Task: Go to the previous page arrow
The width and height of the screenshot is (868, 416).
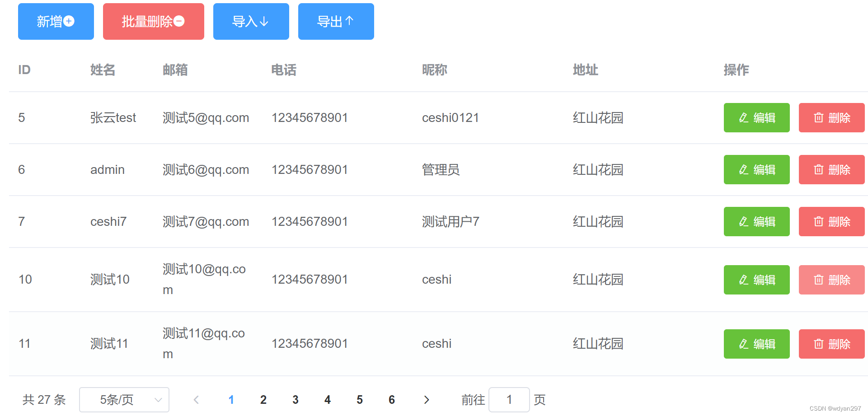Action: [196, 400]
